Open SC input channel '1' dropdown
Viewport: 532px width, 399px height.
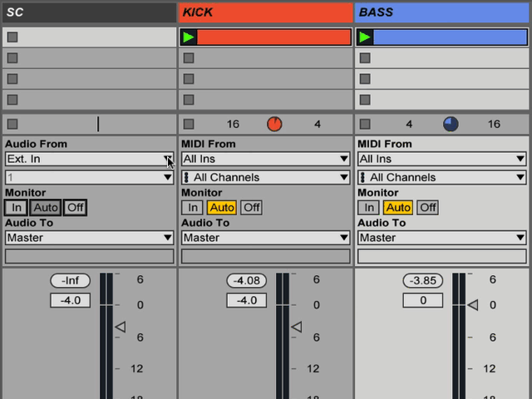point(89,177)
